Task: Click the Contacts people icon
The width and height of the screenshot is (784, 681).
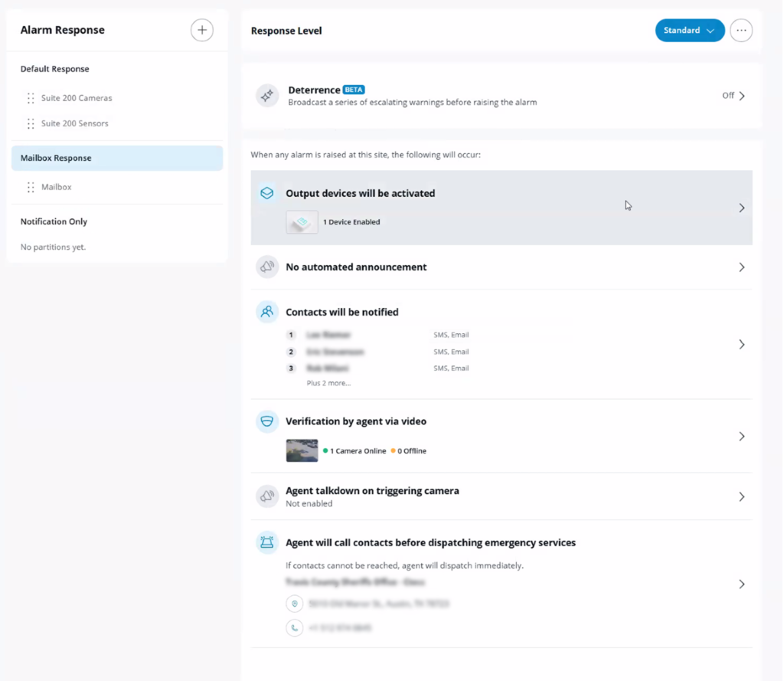Action: [267, 312]
